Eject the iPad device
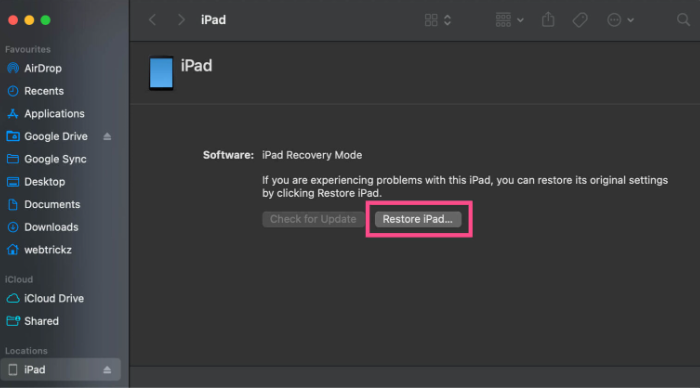The image size is (700, 388). 107,370
